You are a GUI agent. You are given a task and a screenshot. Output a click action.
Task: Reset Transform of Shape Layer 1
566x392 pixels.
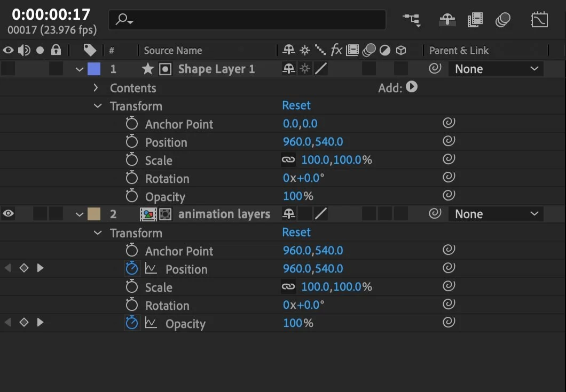pyautogui.click(x=296, y=105)
